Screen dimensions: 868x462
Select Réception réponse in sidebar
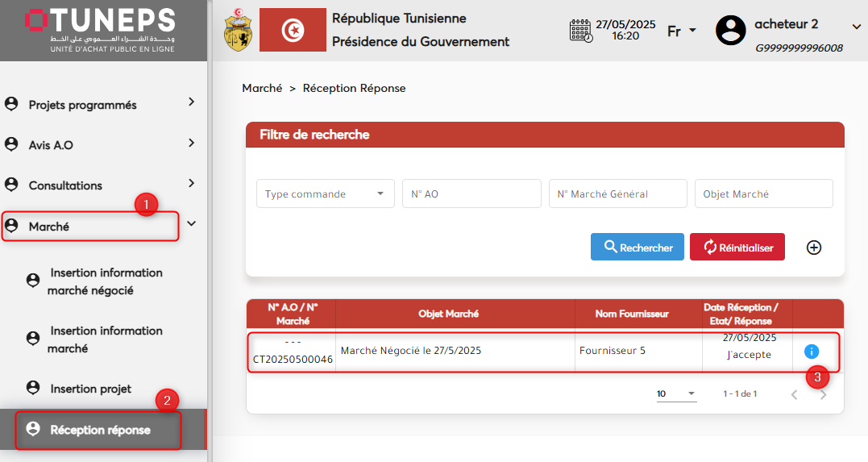[100, 430]
